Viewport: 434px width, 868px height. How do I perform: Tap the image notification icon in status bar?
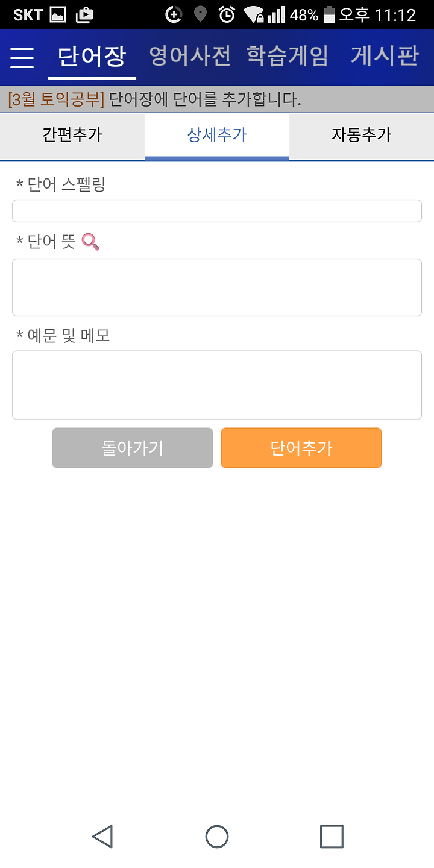(58, 14)
